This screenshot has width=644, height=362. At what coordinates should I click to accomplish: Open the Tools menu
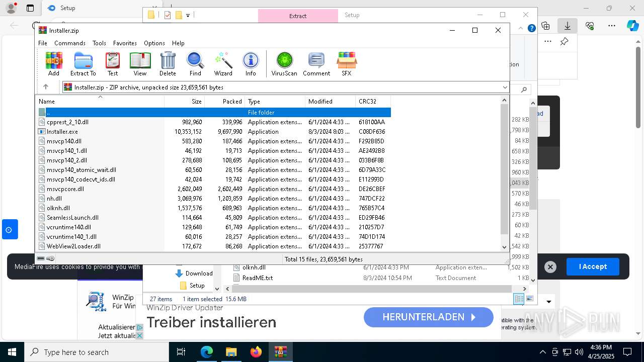[x=99, y=43]
